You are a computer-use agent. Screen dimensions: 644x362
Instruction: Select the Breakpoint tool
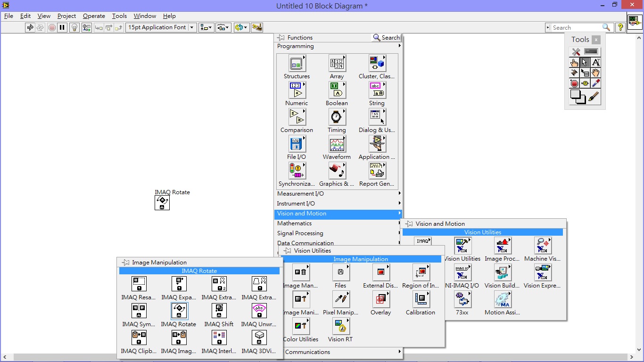click(x=574, y=83)
